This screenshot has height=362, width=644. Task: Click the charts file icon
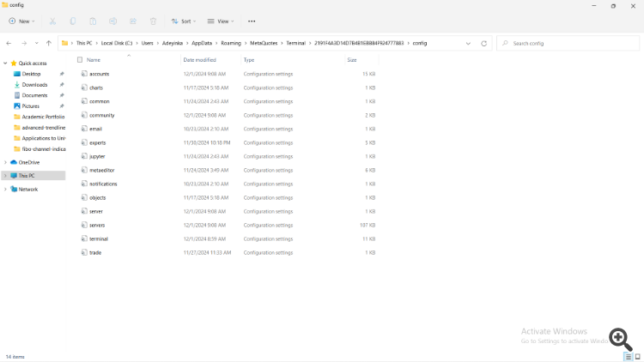pos(84,87)
